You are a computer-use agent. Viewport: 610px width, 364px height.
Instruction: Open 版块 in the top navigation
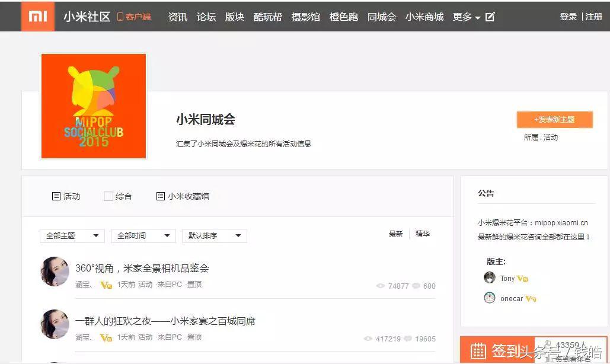(235, 17)
